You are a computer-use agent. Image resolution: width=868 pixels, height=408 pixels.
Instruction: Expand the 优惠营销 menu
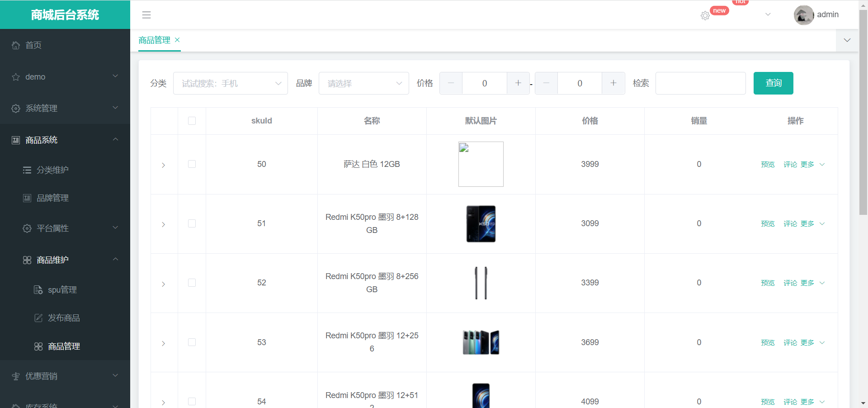[65, 376]
